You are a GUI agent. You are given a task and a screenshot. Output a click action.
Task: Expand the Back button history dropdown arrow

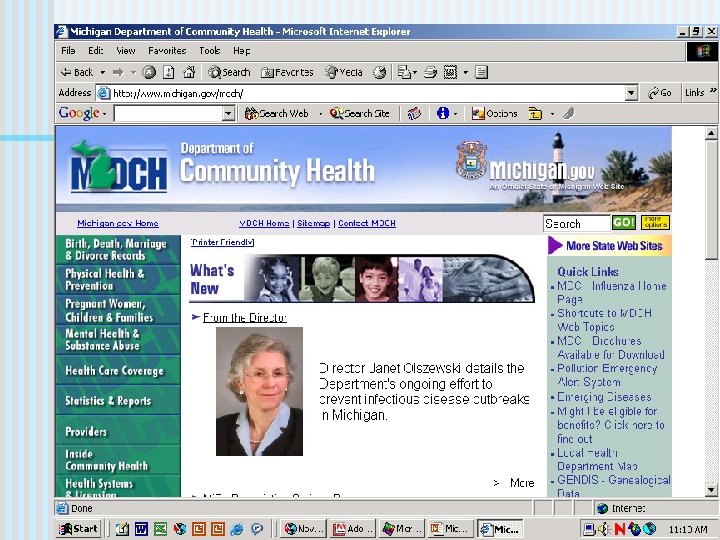point(102,72)
